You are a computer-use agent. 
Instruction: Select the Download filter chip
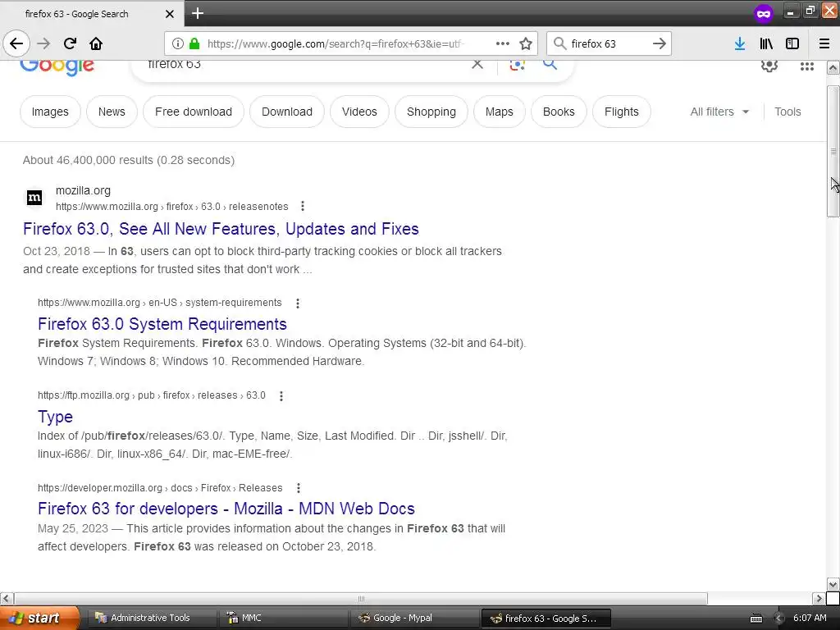pyautogui.click(x=286, y=112)
